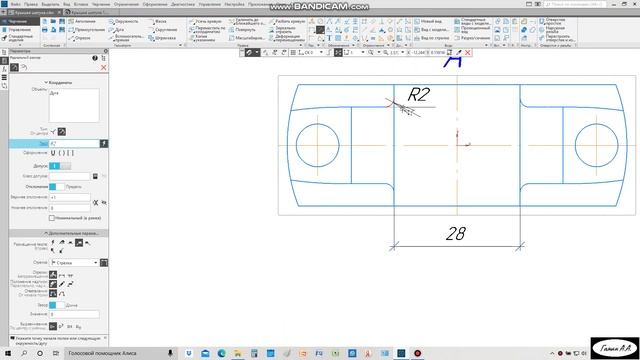Open the Вставка menu

click(x=81, y=4)
